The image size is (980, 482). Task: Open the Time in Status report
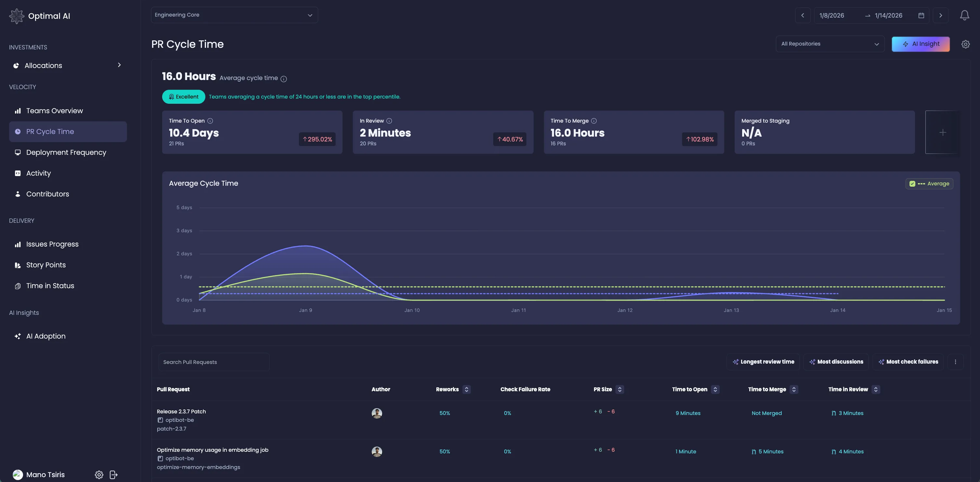click(50, 286)
